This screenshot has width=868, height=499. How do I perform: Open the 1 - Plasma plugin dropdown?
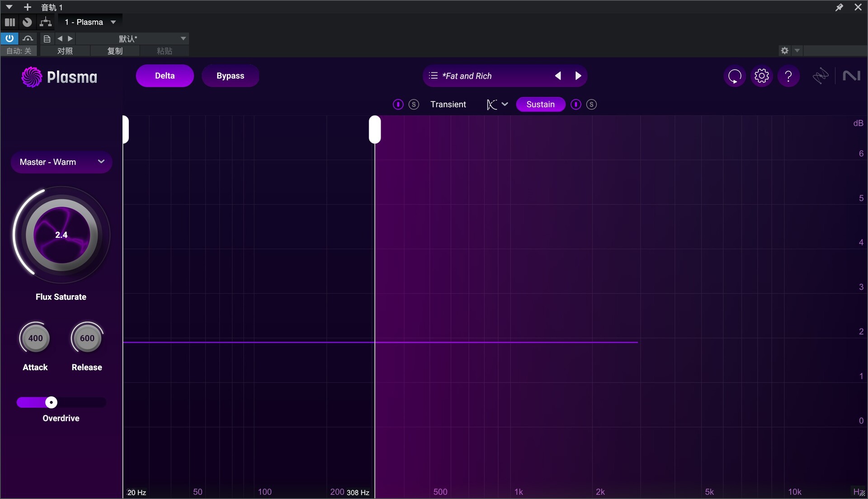(90, 22)
